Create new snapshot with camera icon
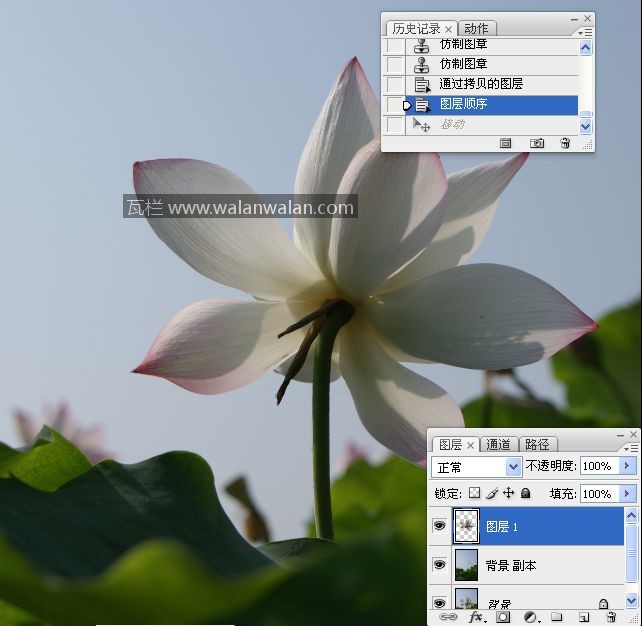The width and height of the screenshot is (642, 626). pyautogui.click(x=537, y=144)
